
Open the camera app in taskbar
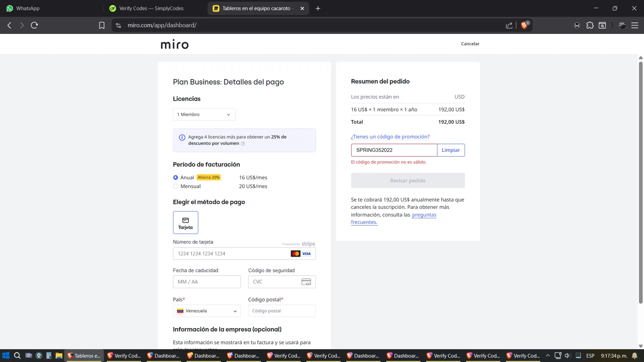click(29, 356)
